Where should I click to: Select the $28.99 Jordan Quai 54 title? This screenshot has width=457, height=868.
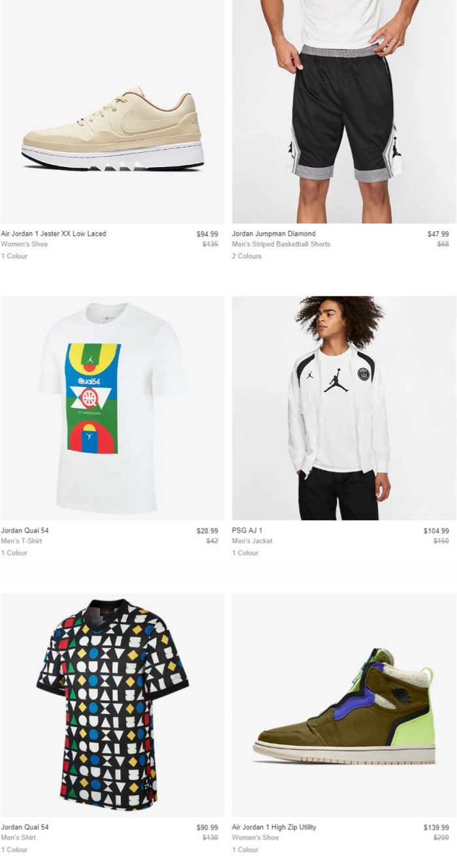pos(25,531)
